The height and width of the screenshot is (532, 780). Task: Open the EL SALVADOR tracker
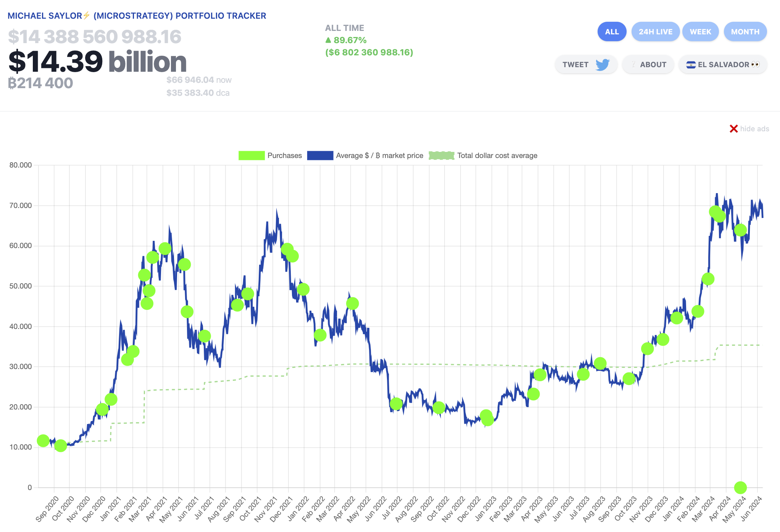pos(723,64)
